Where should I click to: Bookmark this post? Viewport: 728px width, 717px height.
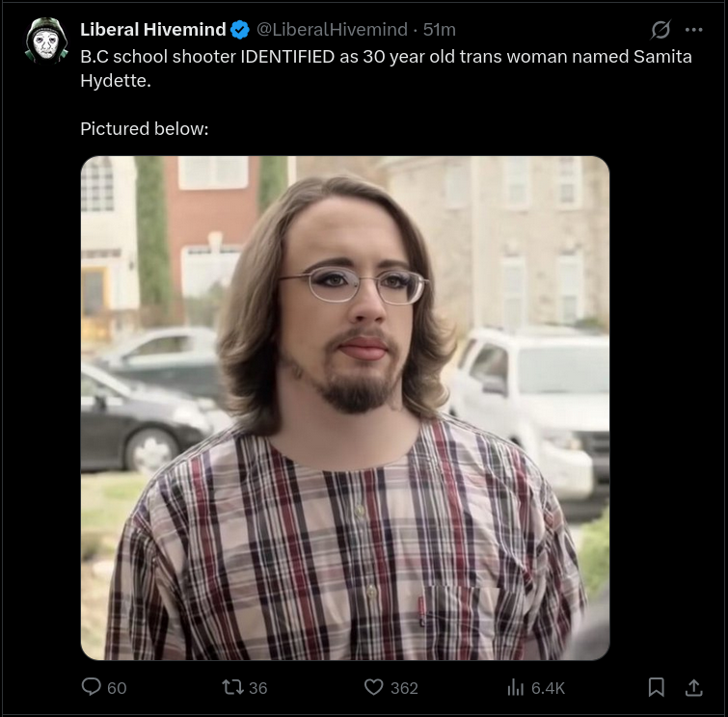tap(656, 687)
